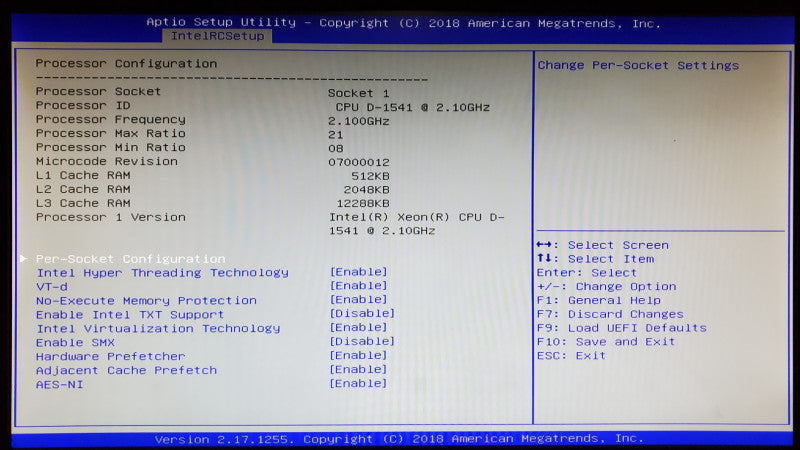Click L1 Cache RAM value 512KB

coord(370,176)
